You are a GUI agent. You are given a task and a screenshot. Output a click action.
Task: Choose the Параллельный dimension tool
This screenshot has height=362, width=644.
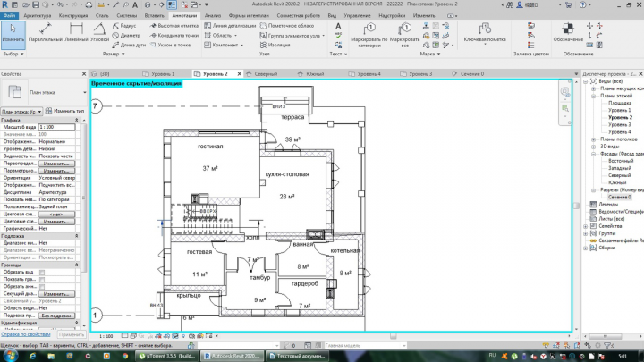coord(46,33)
